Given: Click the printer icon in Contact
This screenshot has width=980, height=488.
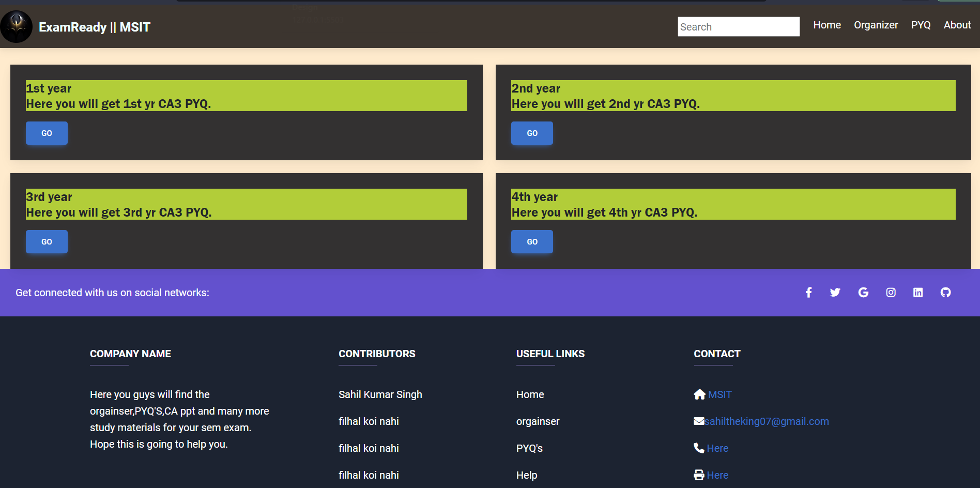Looking at the screenshot, I should point(699,475).
